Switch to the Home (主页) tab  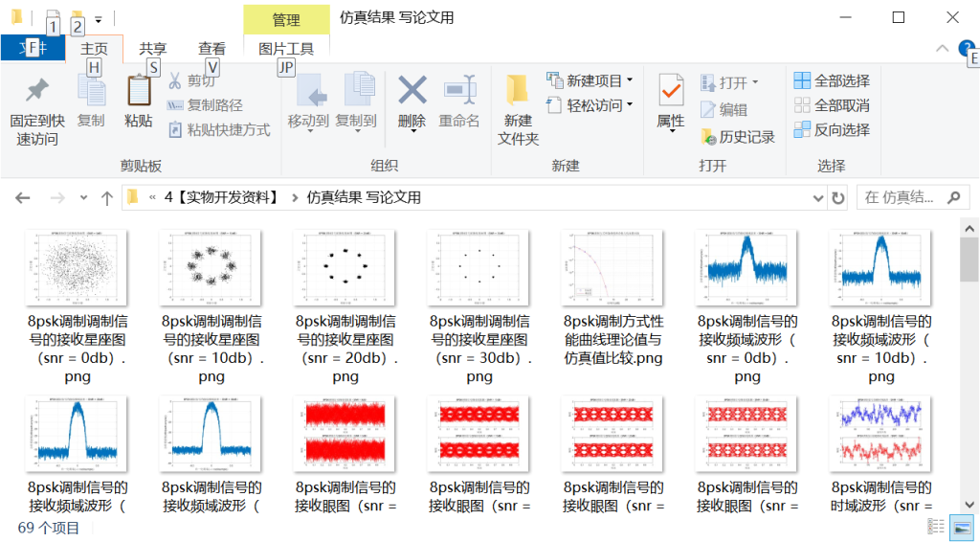click(x=94, y=48)
